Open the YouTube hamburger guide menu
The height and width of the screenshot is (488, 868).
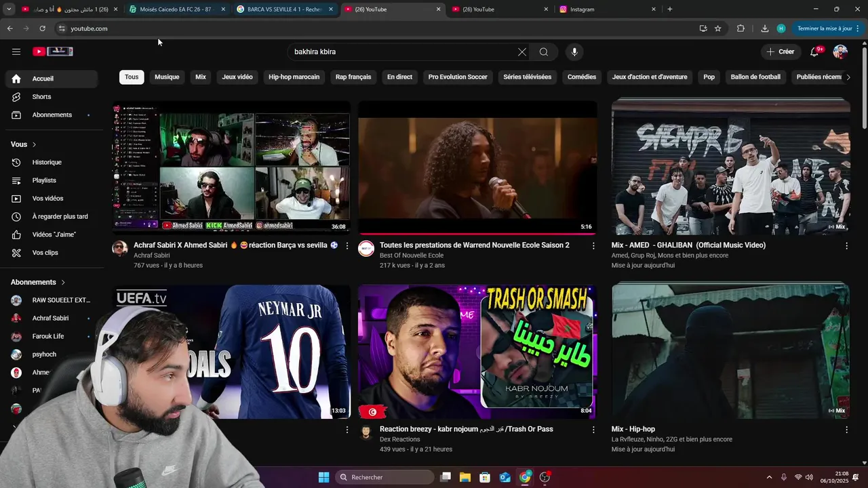(x=16, y=52)
